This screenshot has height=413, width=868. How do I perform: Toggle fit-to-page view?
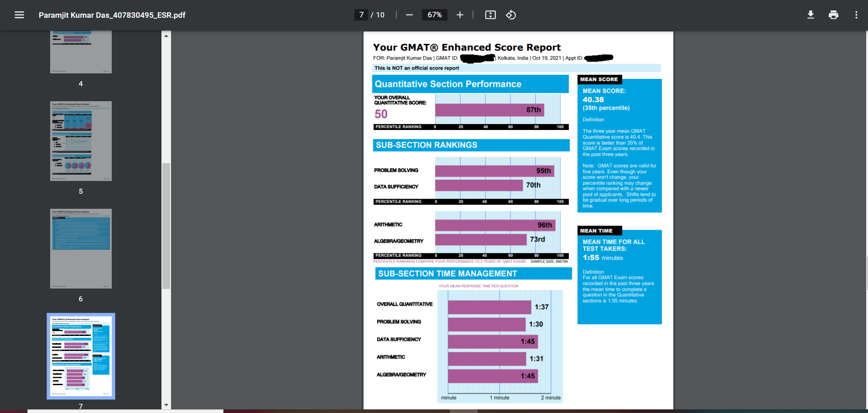(x=490, y=15)
